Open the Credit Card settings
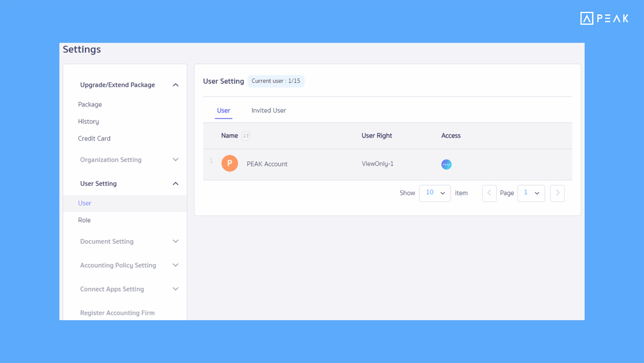 pos(94,138)
